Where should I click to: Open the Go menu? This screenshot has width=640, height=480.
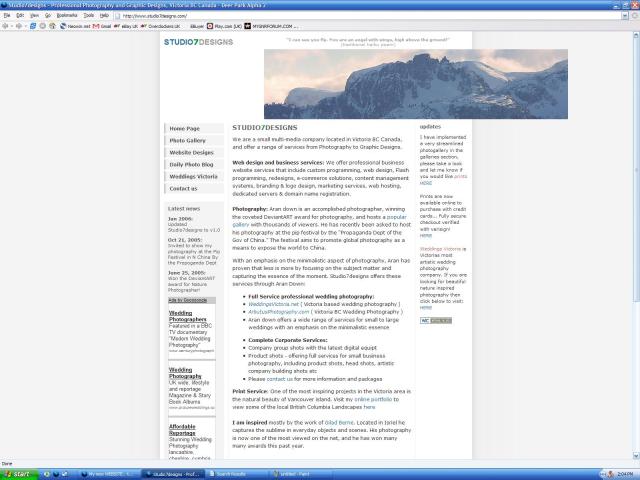coord(48,16)
